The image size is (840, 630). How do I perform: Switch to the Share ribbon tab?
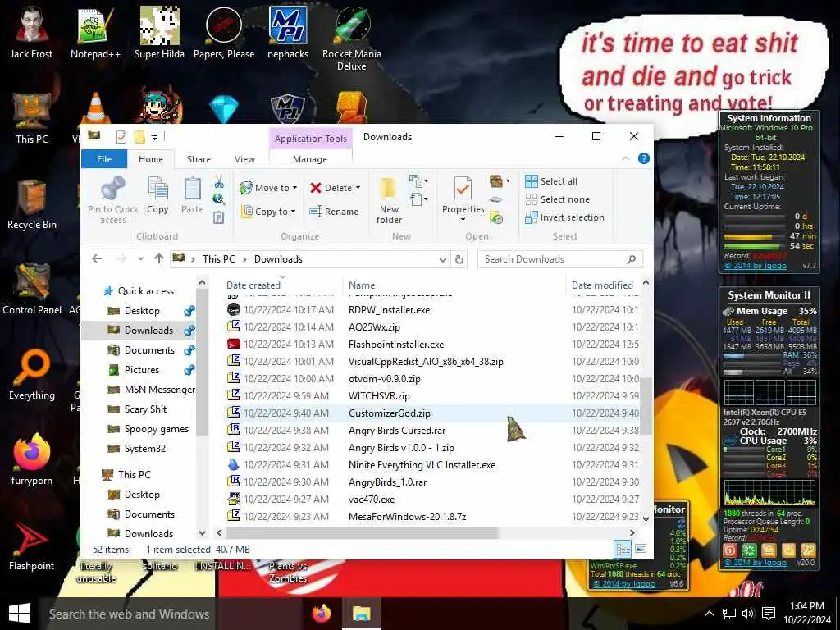pos(199,159)
